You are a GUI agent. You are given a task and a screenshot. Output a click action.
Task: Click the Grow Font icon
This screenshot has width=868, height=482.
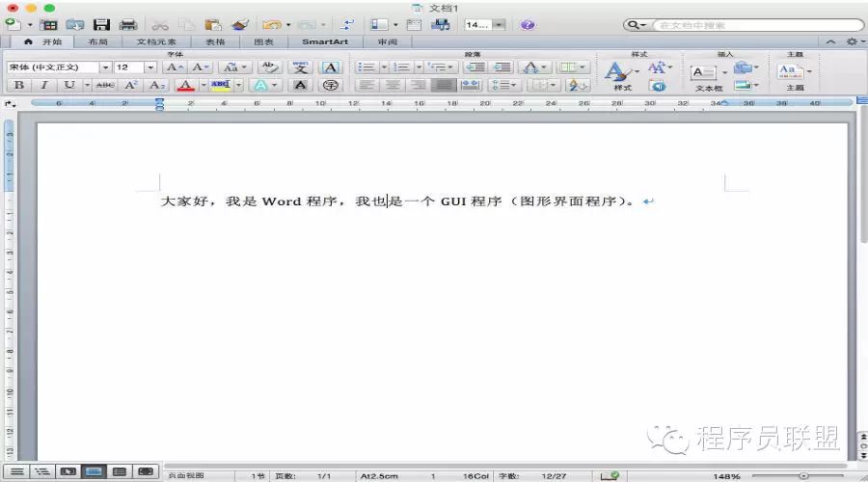174,67
